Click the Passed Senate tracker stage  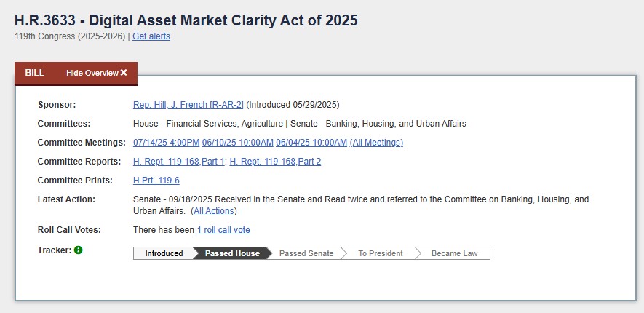click(x=306, y=253)
